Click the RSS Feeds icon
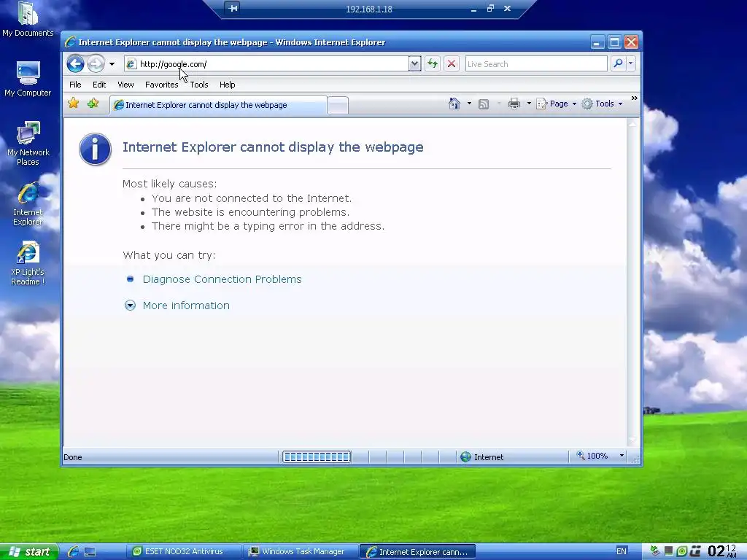747x560 pixels. click(484, 104)
